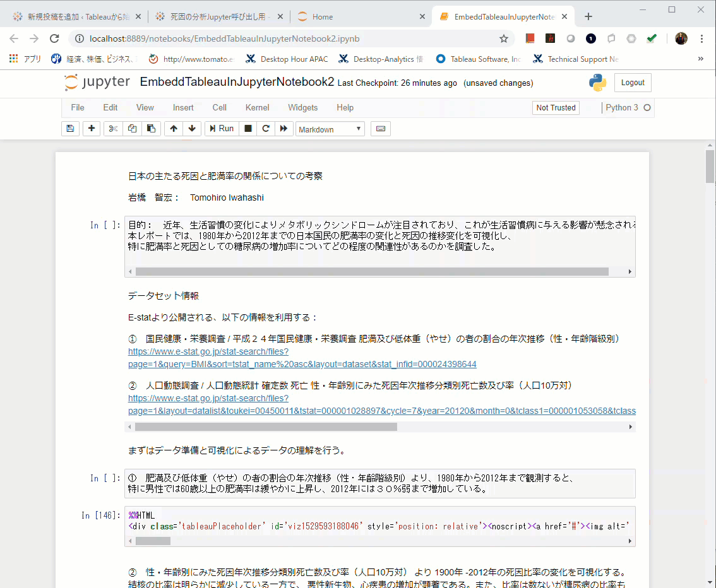Open the command palette keyboard icon
Image resolution: width=716 pixels, height=588 pixels.
[381, 129]
